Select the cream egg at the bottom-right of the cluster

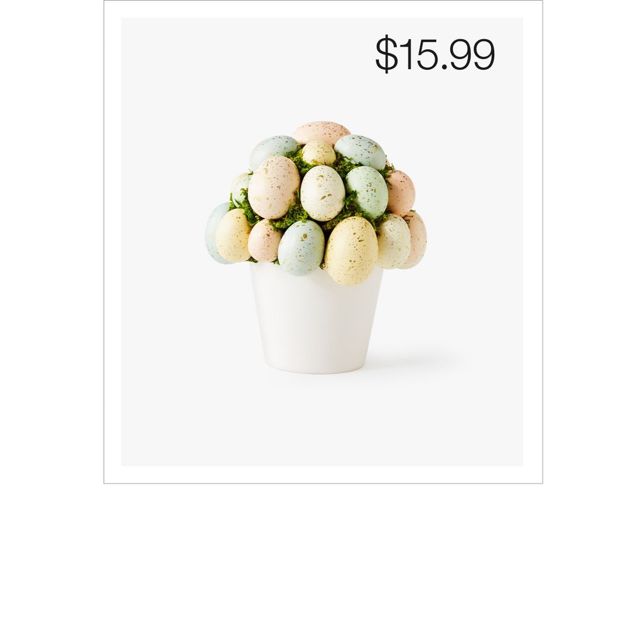tap(393, 241)
